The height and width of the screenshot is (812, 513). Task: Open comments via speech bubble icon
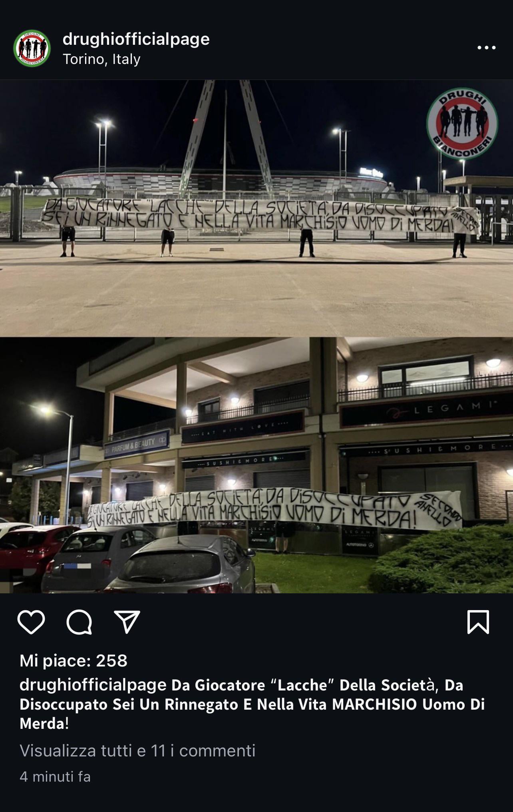(x=79, y=622)
